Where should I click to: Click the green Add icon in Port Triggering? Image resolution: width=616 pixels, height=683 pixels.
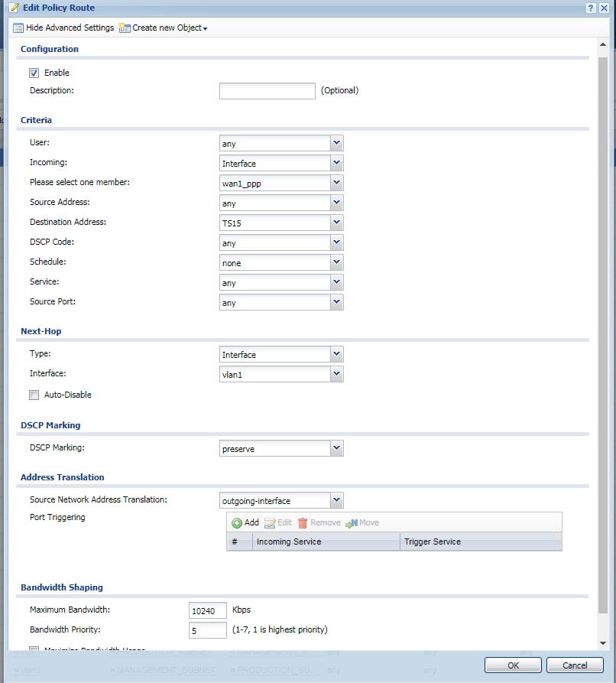(237, 522)
